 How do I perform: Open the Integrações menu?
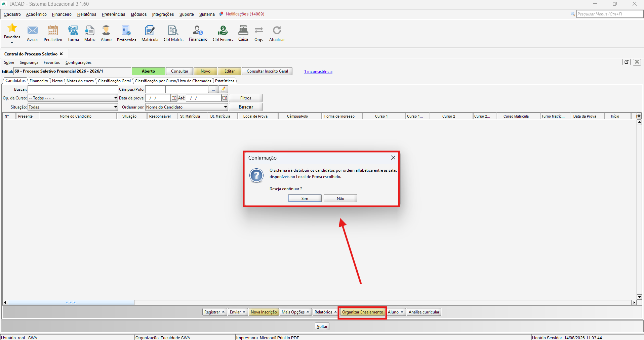(x=163, y=14)
